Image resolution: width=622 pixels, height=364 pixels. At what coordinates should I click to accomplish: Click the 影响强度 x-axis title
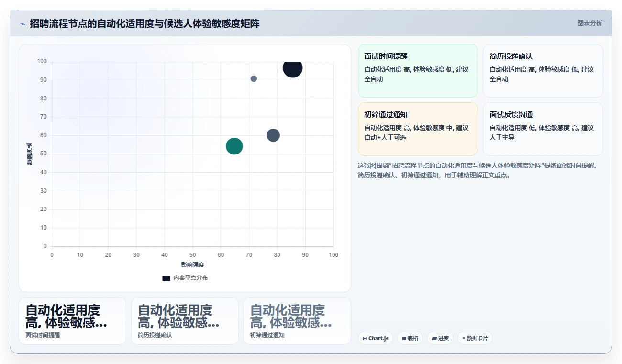pos(192,265)
